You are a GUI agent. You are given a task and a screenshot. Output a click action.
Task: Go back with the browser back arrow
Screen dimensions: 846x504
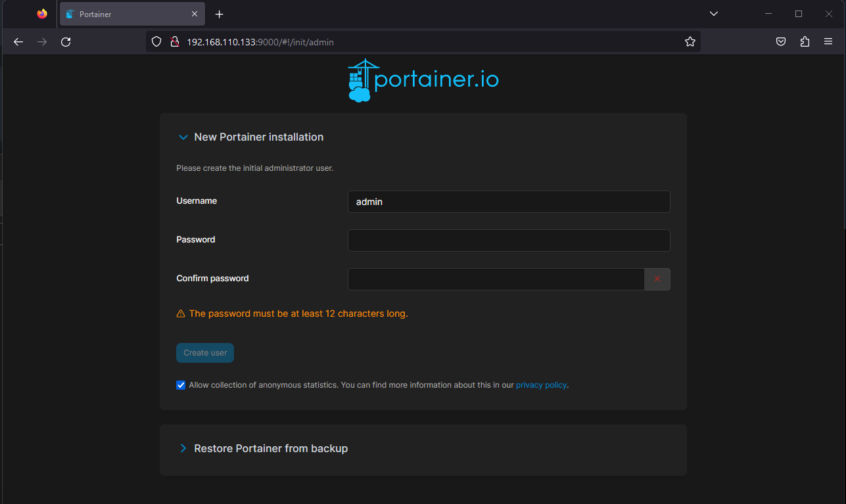coord(18,42)
